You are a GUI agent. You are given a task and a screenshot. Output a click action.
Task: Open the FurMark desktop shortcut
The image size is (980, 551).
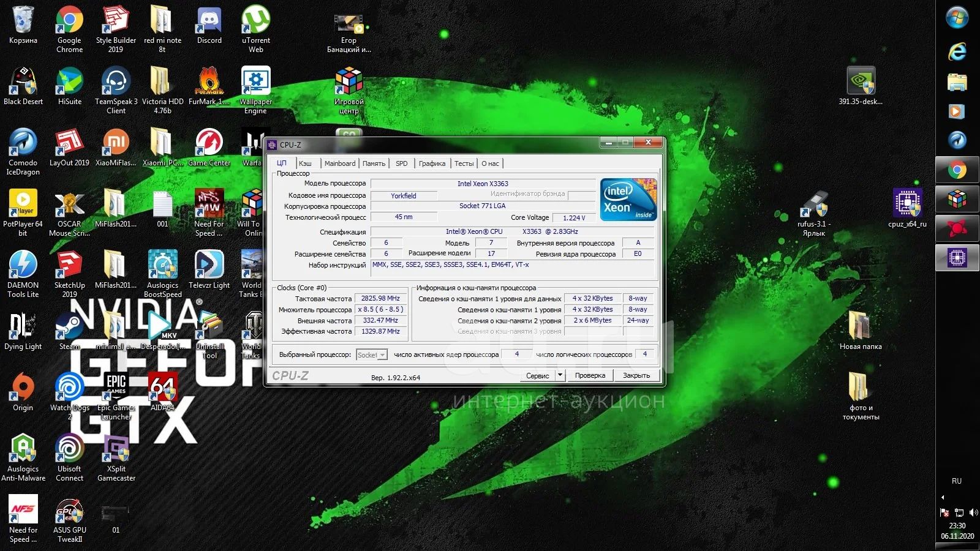click(209, 83)
